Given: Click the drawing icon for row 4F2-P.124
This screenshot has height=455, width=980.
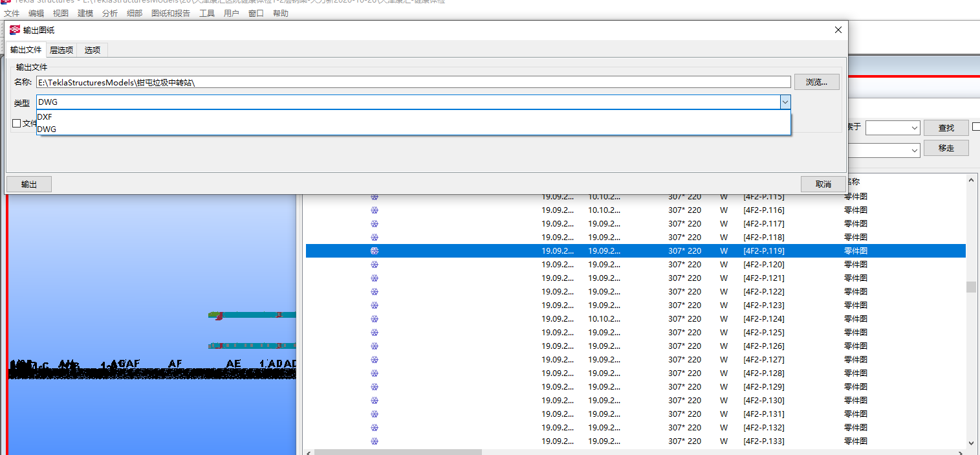Looking at the screenshot, I should pos(374,318).
